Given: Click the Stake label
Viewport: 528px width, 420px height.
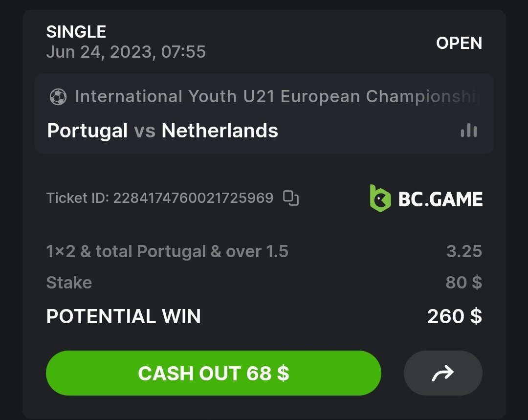Looking at the screenshot, I should [69, 283].
